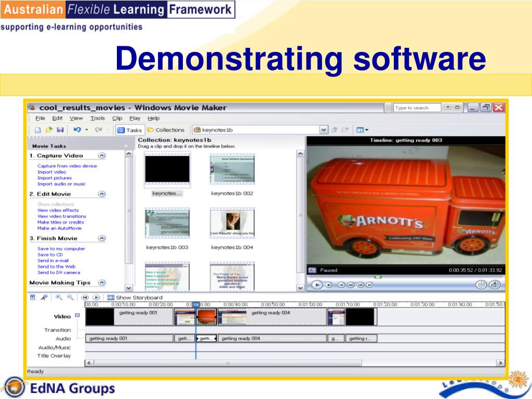Jump forward in the preview monitor
This screenshot has height=399, width=532.
tap(370, 285)
